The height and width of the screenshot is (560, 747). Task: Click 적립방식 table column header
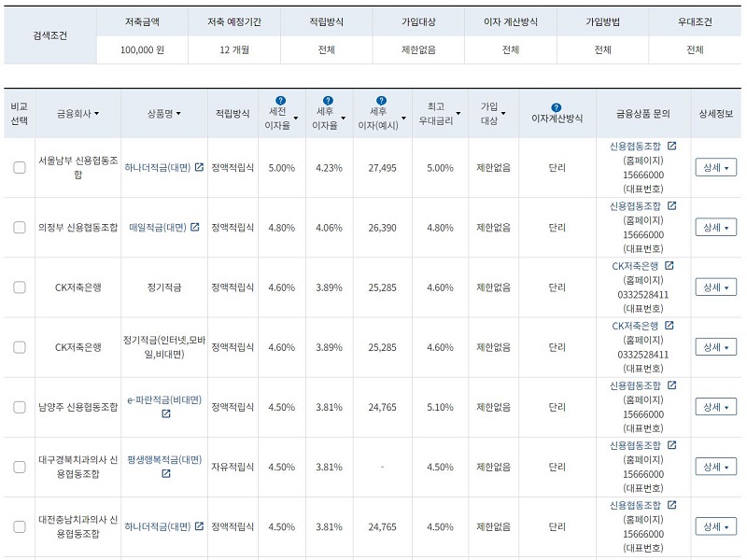tap(233, 113)
